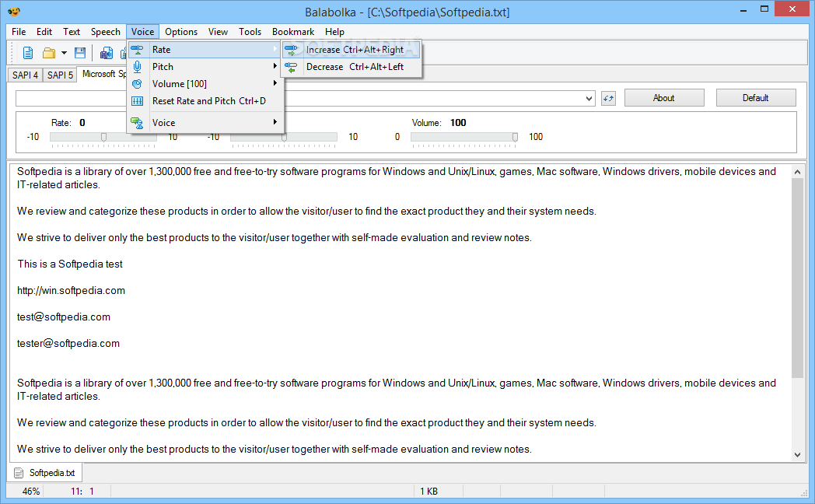This screenshot has width=815, height=504.
Task: Select the Softpedia.txt document tab
Action: coord(46,473)
